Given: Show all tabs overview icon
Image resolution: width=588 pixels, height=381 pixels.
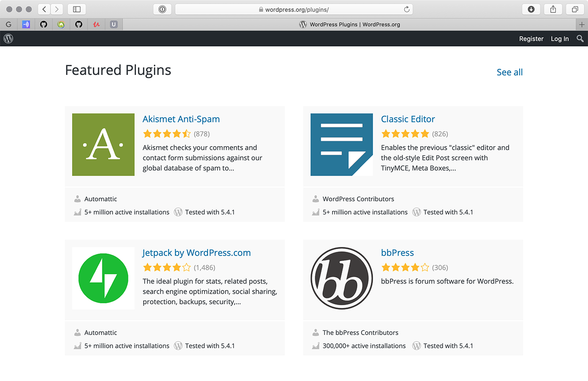Looking at the screenshot, I should point(575,9).
